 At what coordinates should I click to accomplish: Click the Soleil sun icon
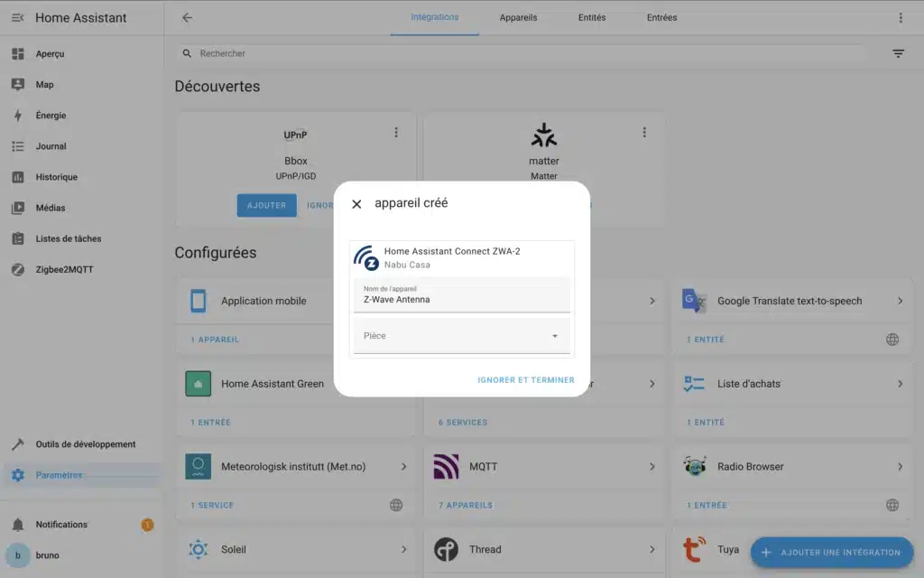point(198,549)
